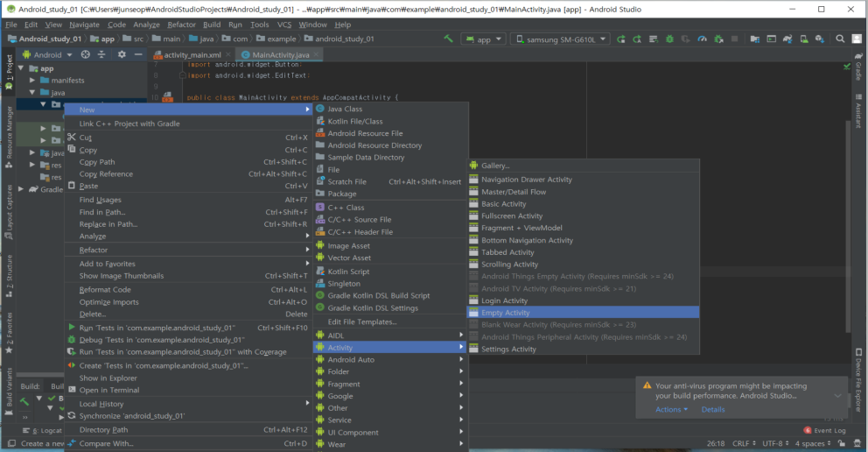868x452 pixels.
Task: Open the AVD Manager icon
Action: [x=804, y=39]
